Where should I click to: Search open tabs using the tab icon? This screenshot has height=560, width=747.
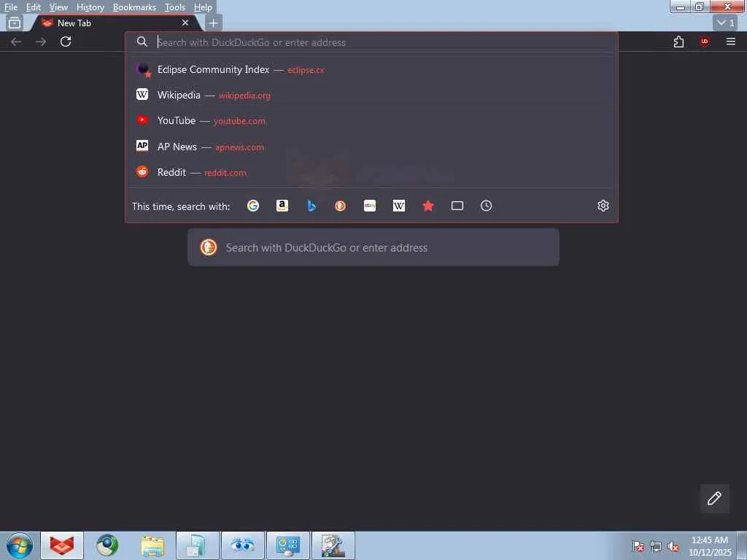coord(457,206)
